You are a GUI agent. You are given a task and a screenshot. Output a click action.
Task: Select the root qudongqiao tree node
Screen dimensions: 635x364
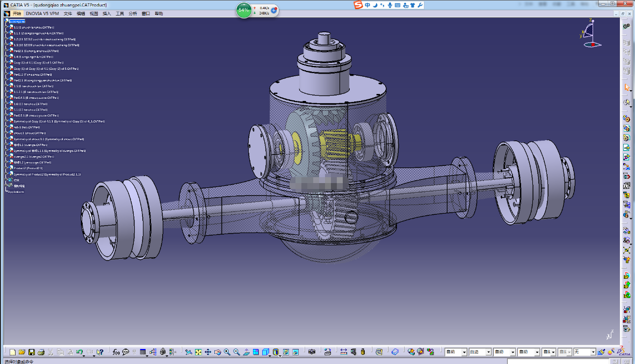17,21
